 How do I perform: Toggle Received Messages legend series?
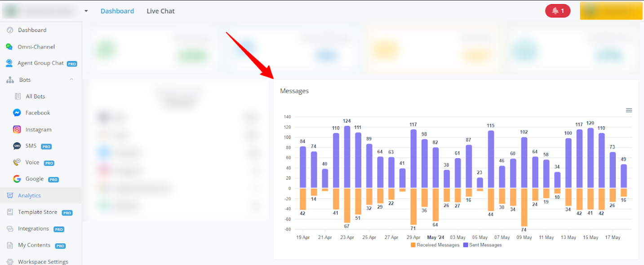tap(435, 245)
